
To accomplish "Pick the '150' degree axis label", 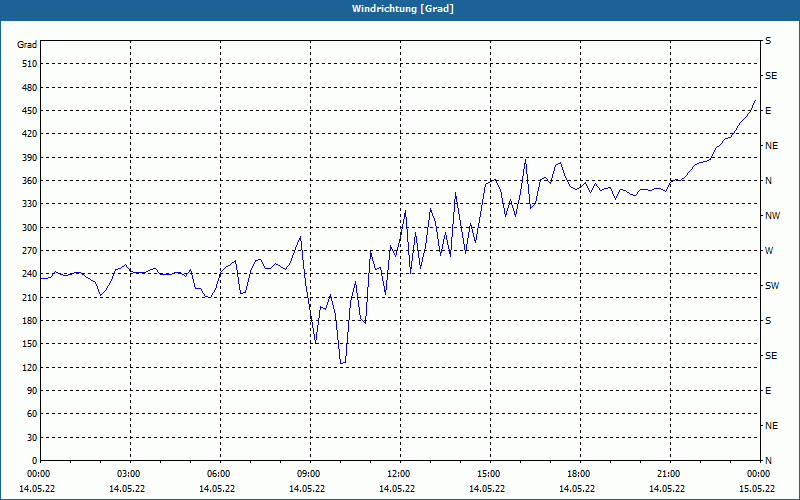I will click(x=30, y=344).
